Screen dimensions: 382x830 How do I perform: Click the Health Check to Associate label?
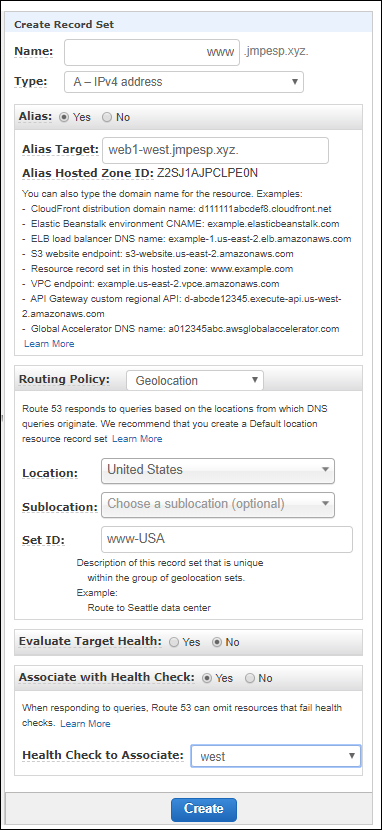click(103, 755)
